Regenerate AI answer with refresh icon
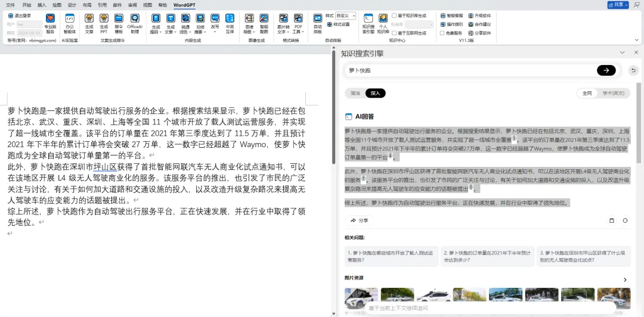This screenshot has height=317, width=644. click(625, 220)
